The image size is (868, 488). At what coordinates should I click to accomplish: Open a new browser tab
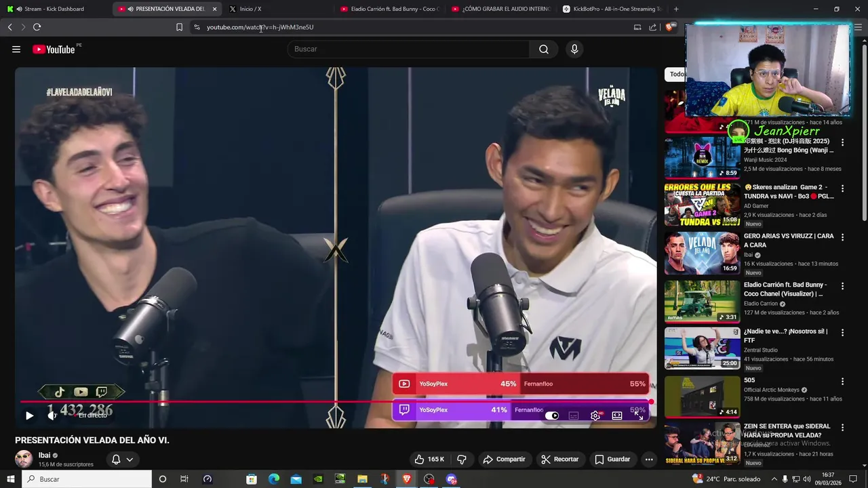pyautogui.click(x=676, y=9)
